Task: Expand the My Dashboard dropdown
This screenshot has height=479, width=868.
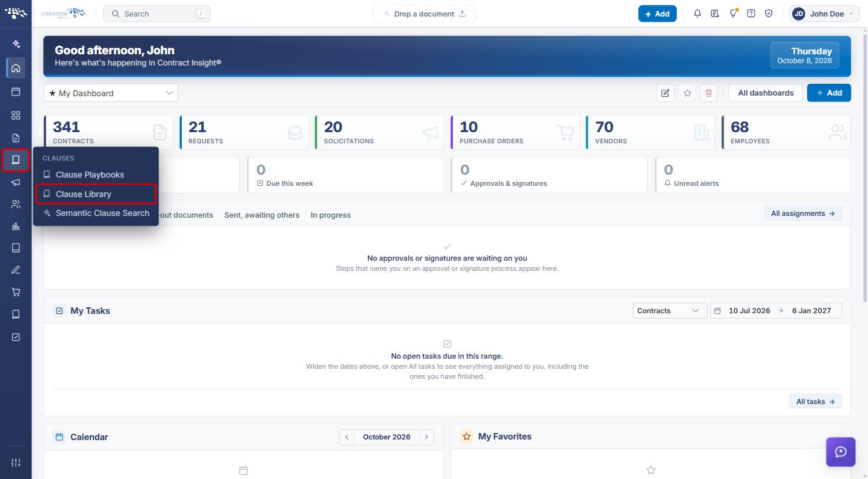Action: click(110, 93)
